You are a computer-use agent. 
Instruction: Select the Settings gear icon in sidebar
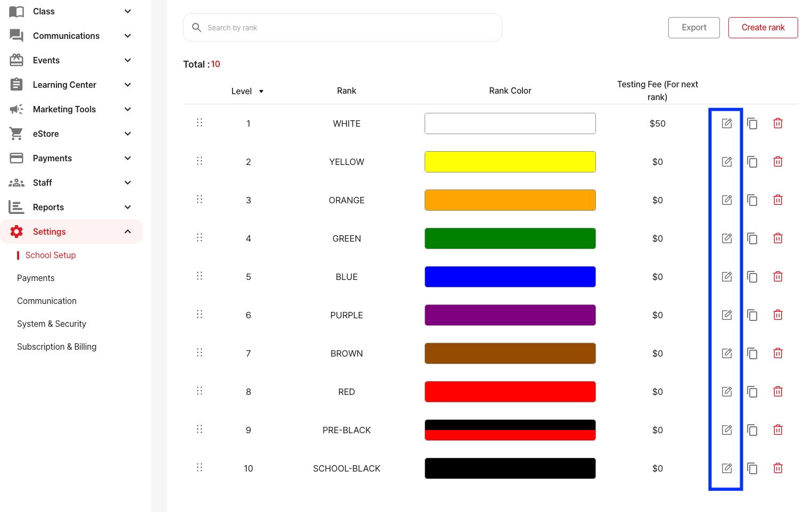[16, 232]
